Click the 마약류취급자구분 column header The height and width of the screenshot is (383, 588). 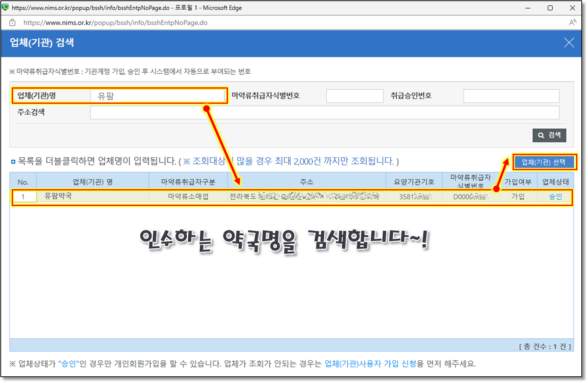point(188,182)
